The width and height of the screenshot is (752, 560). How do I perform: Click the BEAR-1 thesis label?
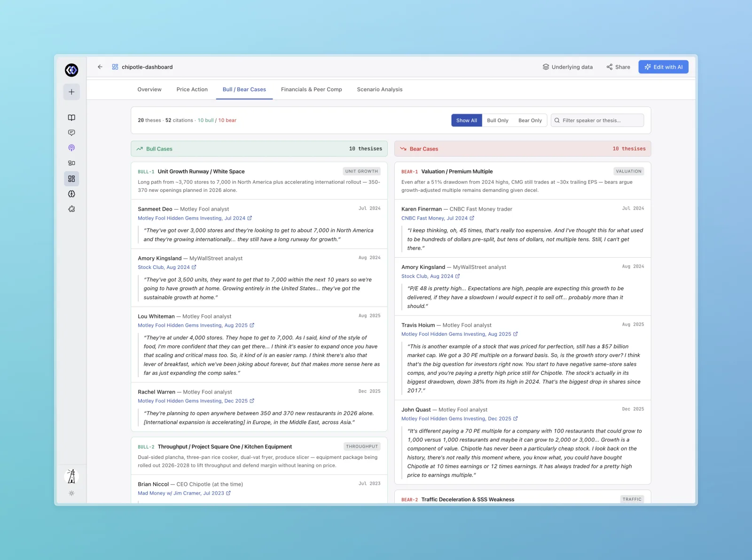point(409,172)
